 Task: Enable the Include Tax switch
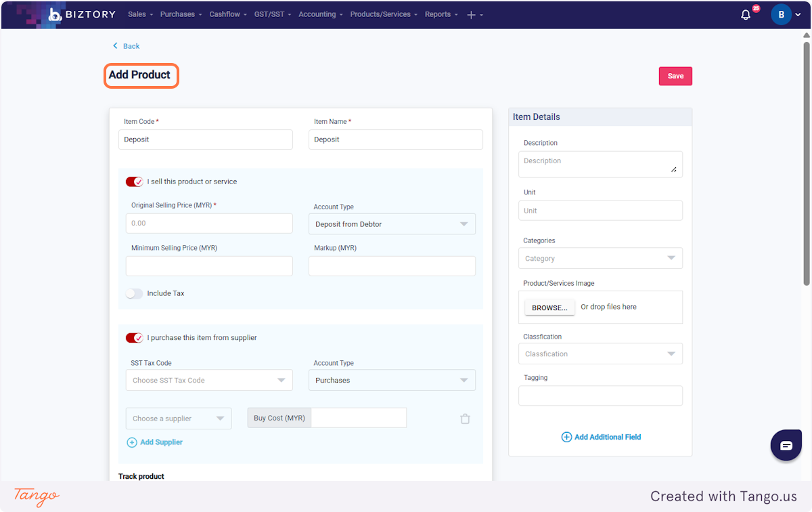(134, 293)
